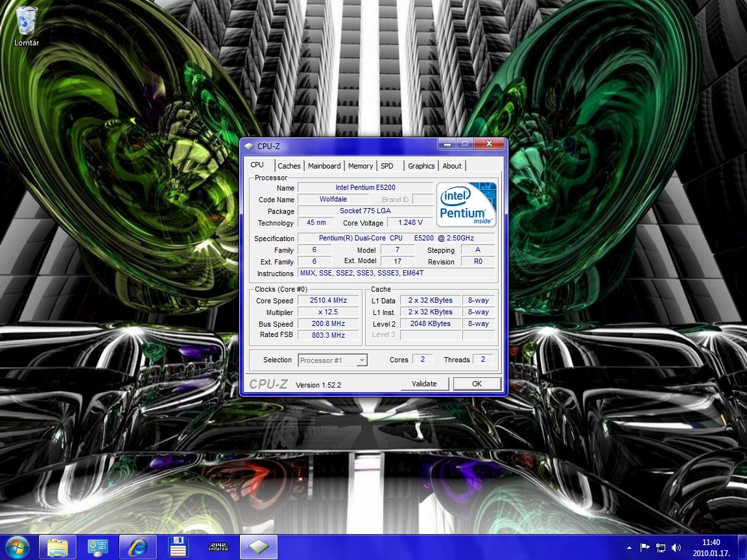The width and height of the screenshot is (747, 560).
Task: Click the Core Speed value 2510.4 MHz
Action: coord(328,301)
